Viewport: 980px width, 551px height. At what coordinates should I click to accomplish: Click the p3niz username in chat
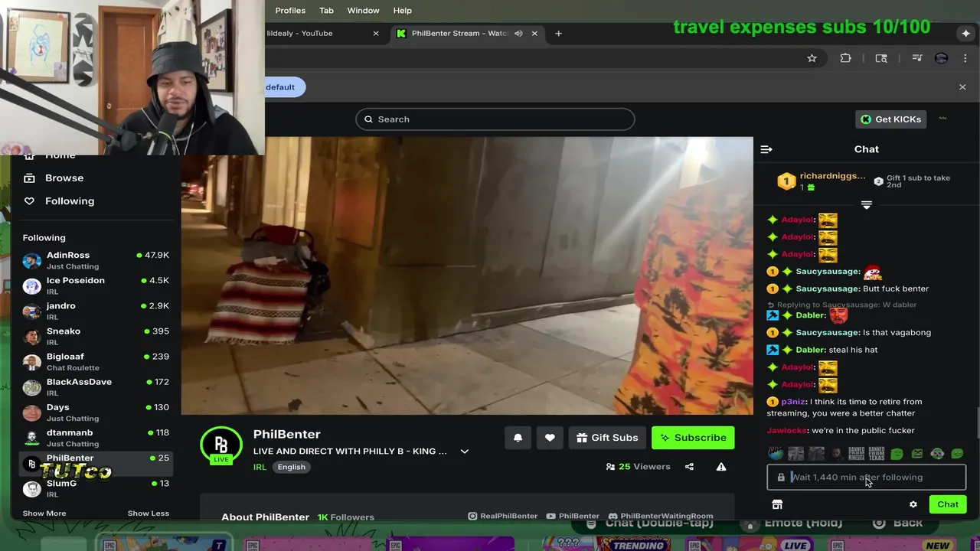(x=792, y=402)
